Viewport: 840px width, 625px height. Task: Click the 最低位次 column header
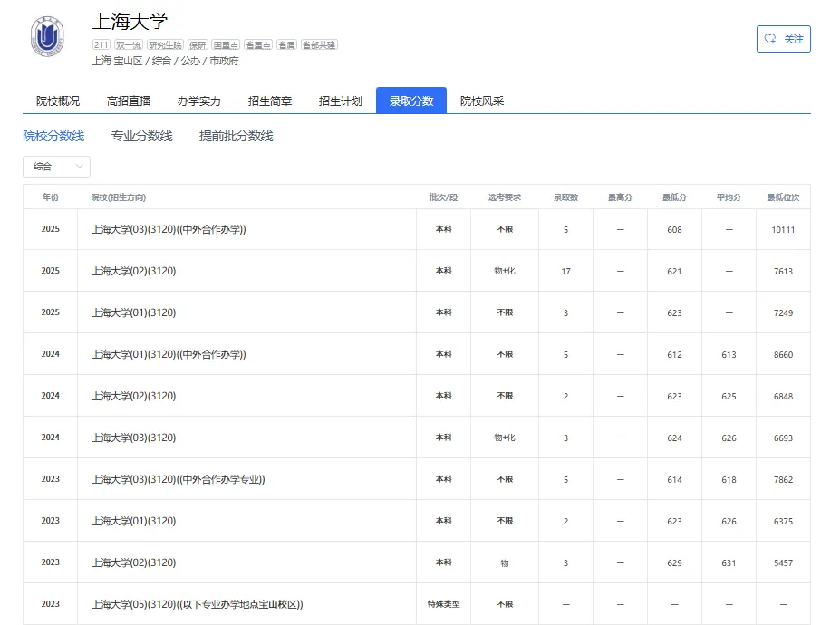[x=783, y=197]
